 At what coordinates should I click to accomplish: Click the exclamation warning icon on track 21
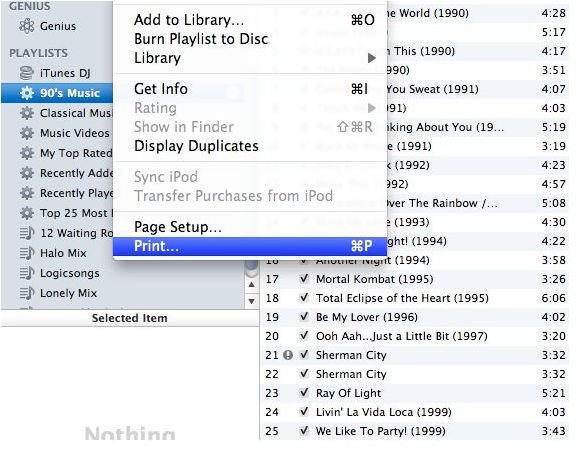click(288, 355)
